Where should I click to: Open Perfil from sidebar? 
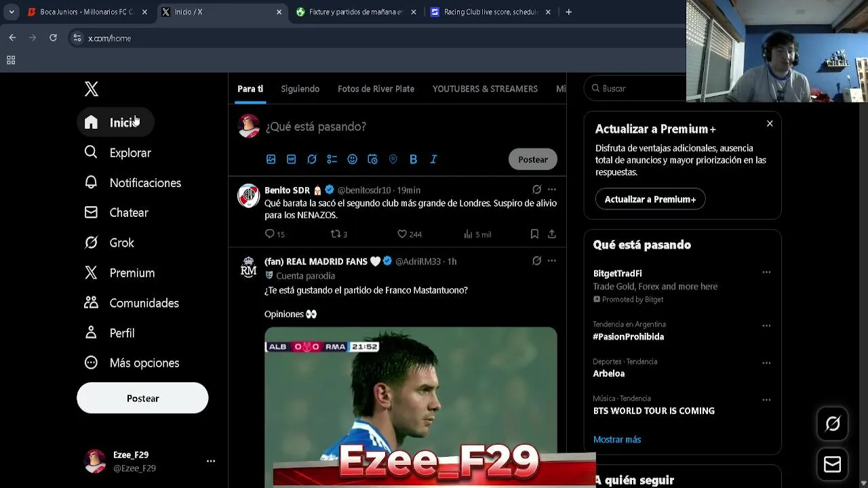(x=110, y=333)
